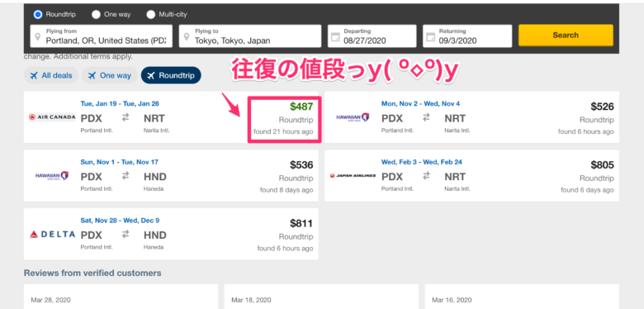Image resolution: width=644 pixels, height=309 pixels.
Task: Click the Reviews from verified customers heading
Action: point(92,273)
